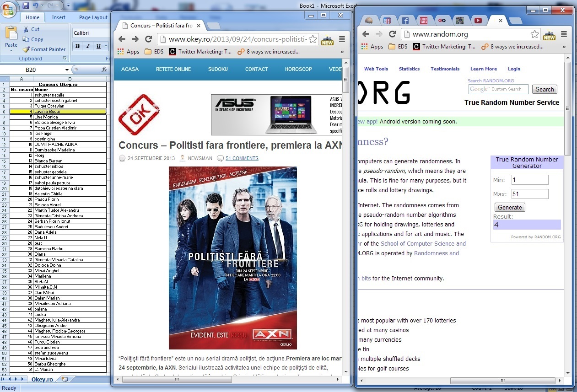Click HOROSCOP in the okey.ro navigation
The width and height of the screenshot is (577, 392).
298,69
